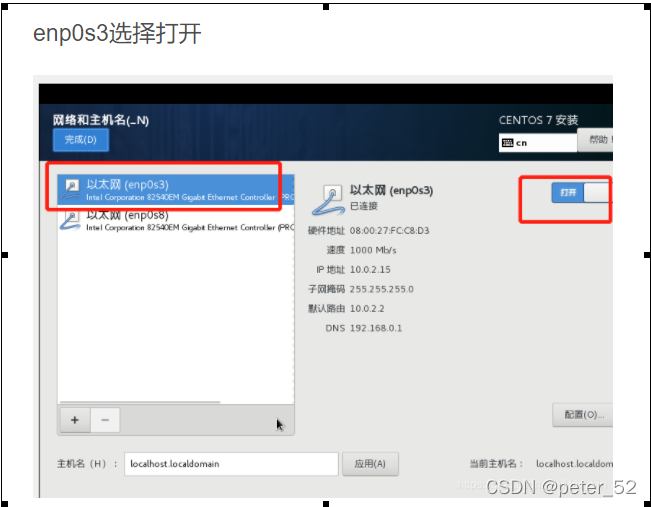Image resolution: width=651 pixels, height=507 pixels.
Task: Click the hardware address 08:00:27:FC:C8:D3
Action: 389,230
